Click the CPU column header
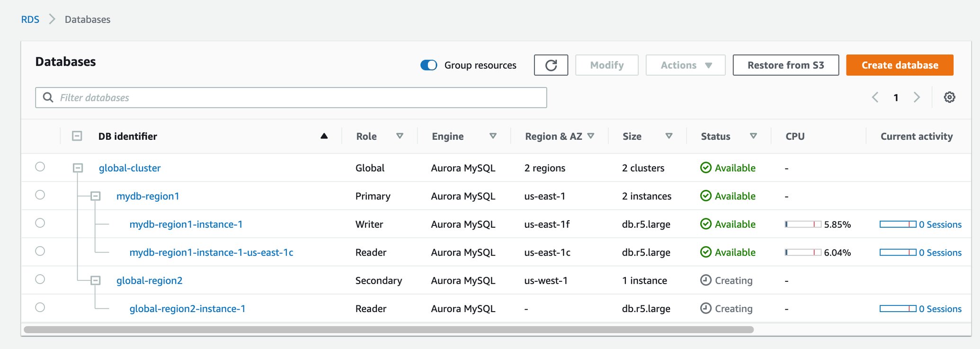Viewport: 980px width, 349px height. [x=795, y=136]
